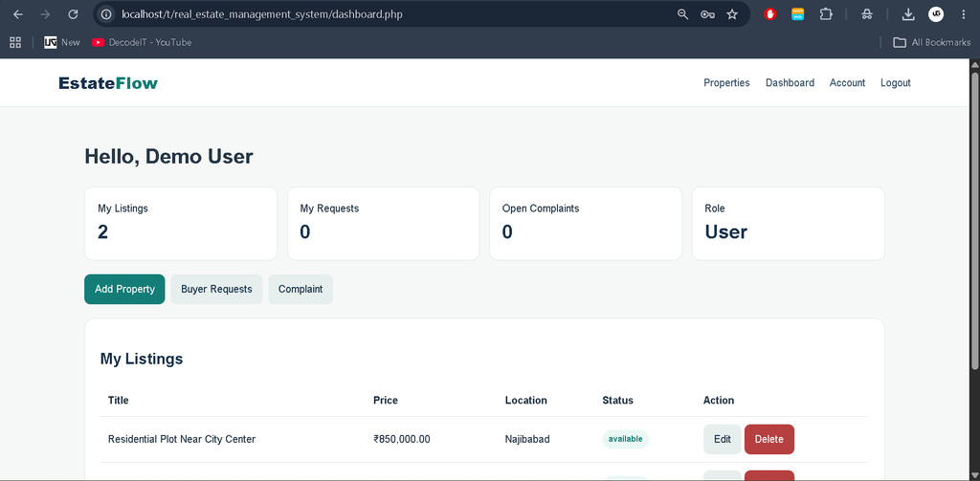Click the "available" status badge
980x481 pixels.
coord(626,439)
